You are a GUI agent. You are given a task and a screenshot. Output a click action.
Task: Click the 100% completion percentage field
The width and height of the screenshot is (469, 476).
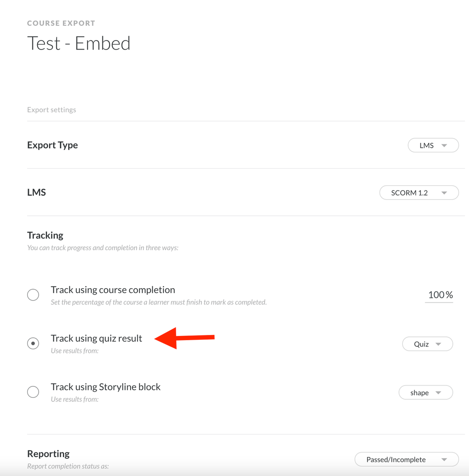point(439,295)
